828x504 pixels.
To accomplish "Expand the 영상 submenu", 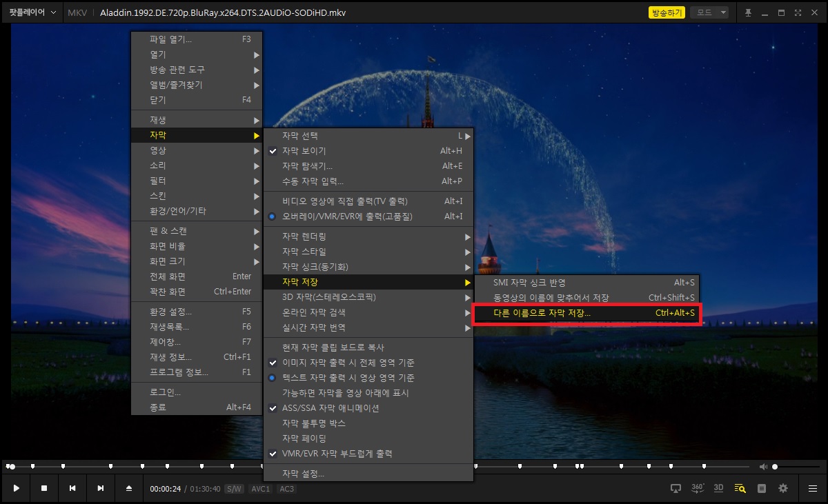I will [x=197, y=150].
